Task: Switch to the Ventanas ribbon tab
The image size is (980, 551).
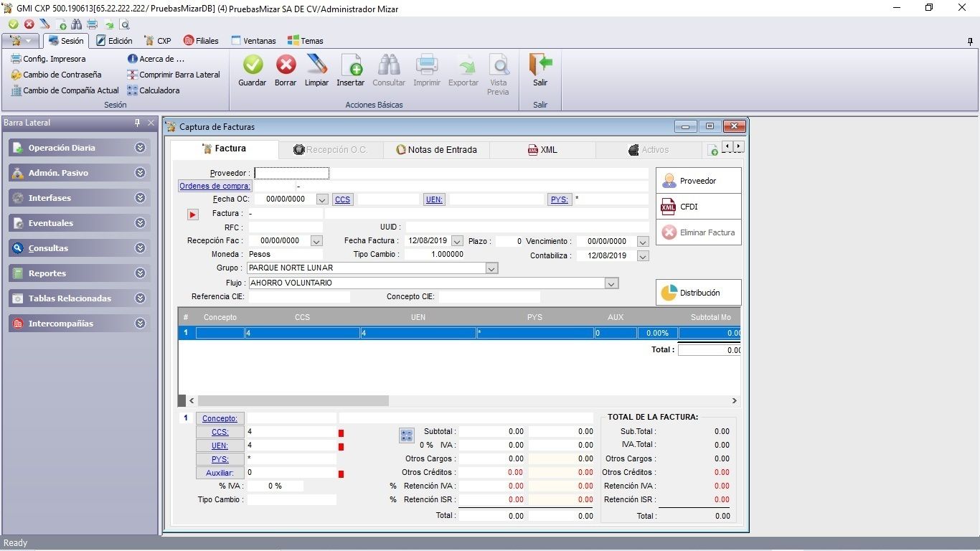Action: click(x=253, y=41)
